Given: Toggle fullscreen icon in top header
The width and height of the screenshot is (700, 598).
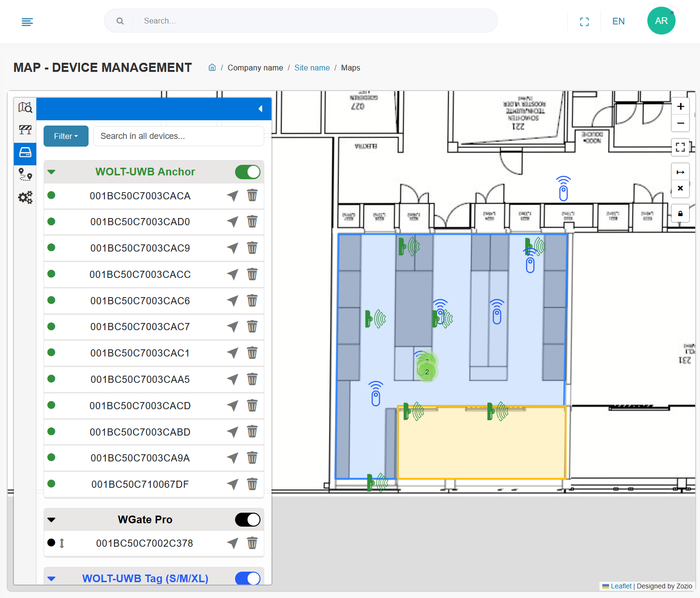Looking at the screenshot, I should coord(584,22).
